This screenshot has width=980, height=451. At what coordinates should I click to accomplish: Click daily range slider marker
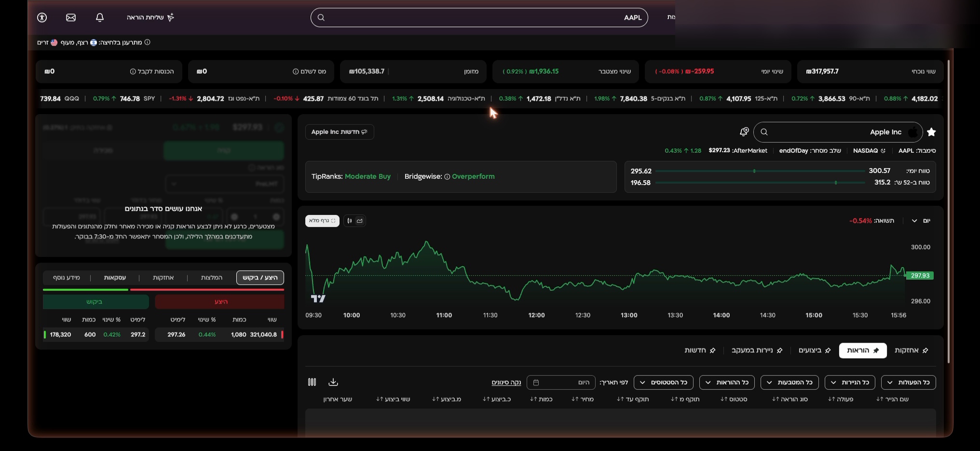click(x=754, y=171)
